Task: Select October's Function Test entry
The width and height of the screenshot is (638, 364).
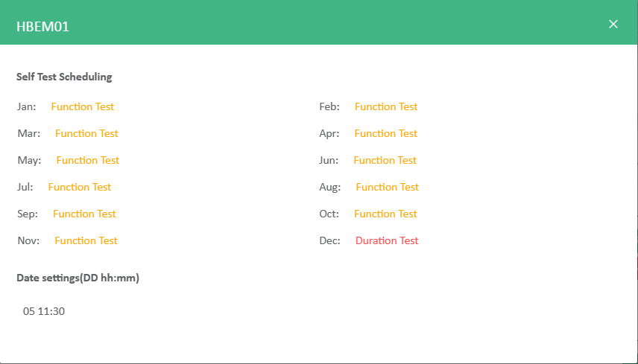Action: 385,214
